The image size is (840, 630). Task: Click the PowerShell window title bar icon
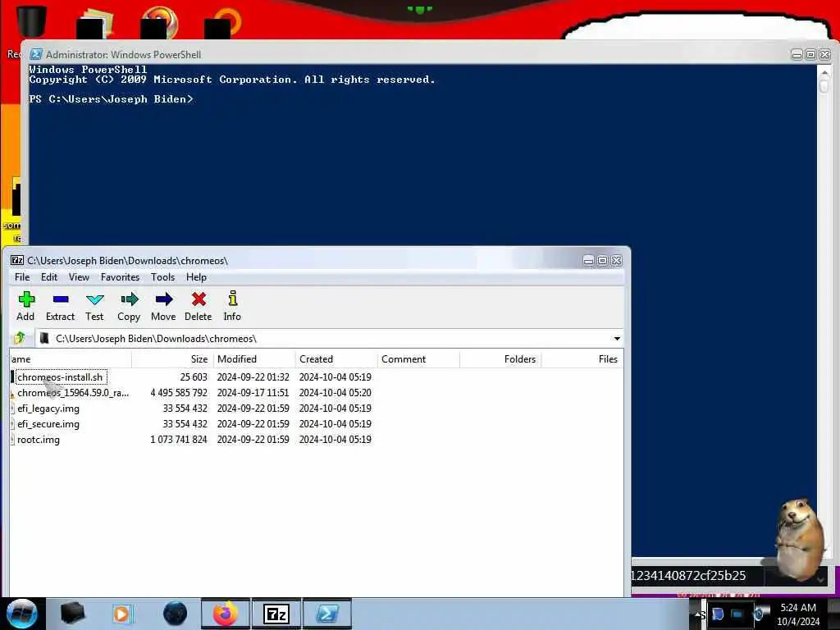click(x=36, y=54)
